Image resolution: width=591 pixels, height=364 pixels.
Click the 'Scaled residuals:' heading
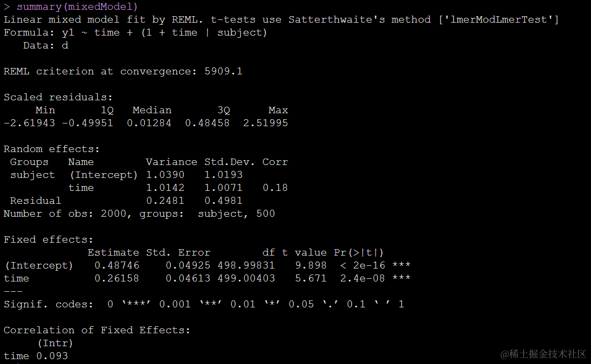click(x=58, y=97)
